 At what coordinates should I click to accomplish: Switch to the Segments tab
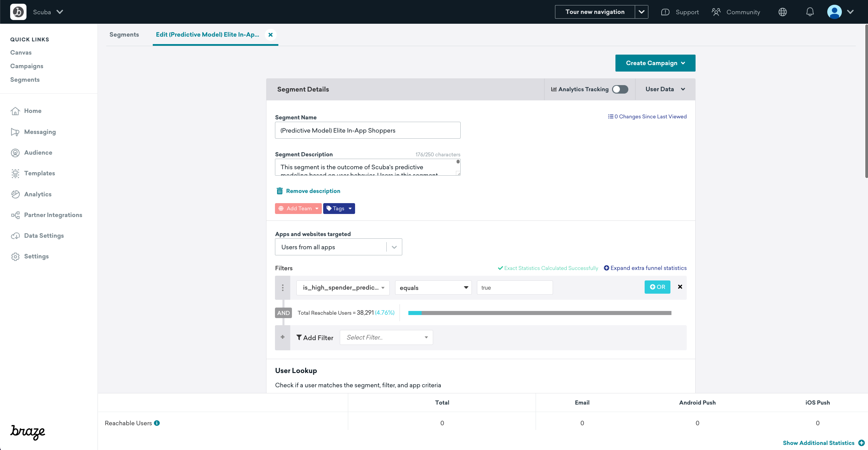(124, 34)
